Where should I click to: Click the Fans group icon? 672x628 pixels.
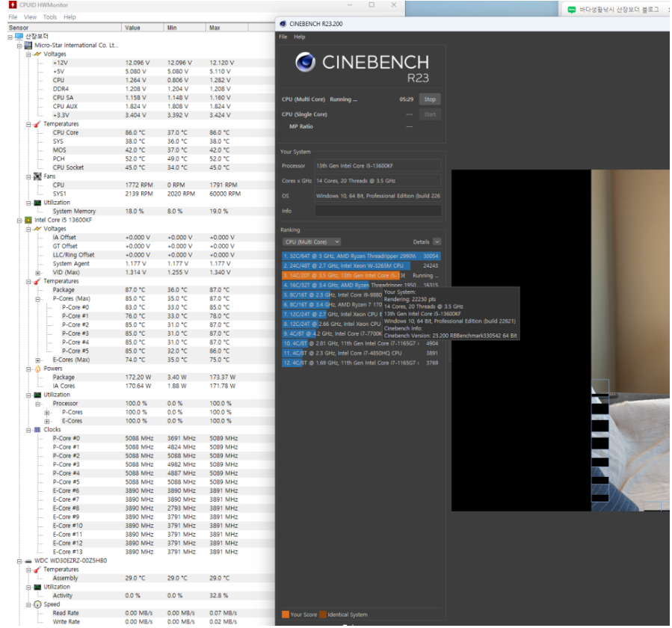tap(37, 176)
